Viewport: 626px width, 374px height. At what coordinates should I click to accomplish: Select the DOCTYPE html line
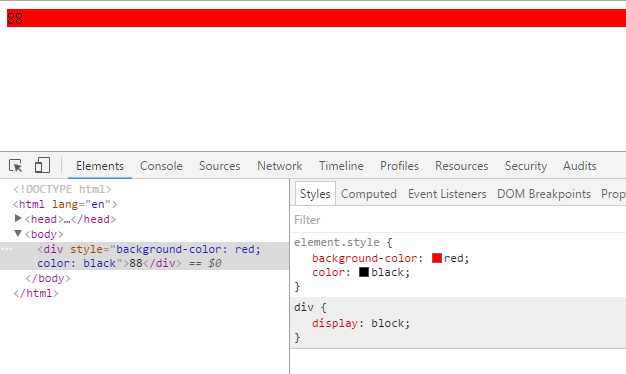coord(62,189)
